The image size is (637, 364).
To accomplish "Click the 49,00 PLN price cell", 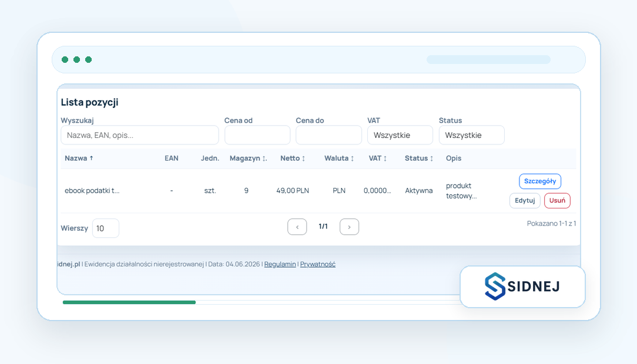I will [293, 191].
